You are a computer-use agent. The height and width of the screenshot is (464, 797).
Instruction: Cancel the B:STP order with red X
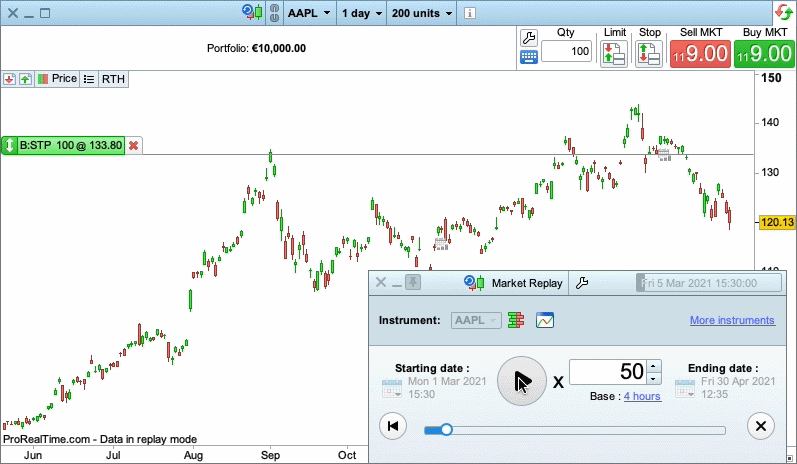click(134, 146)
